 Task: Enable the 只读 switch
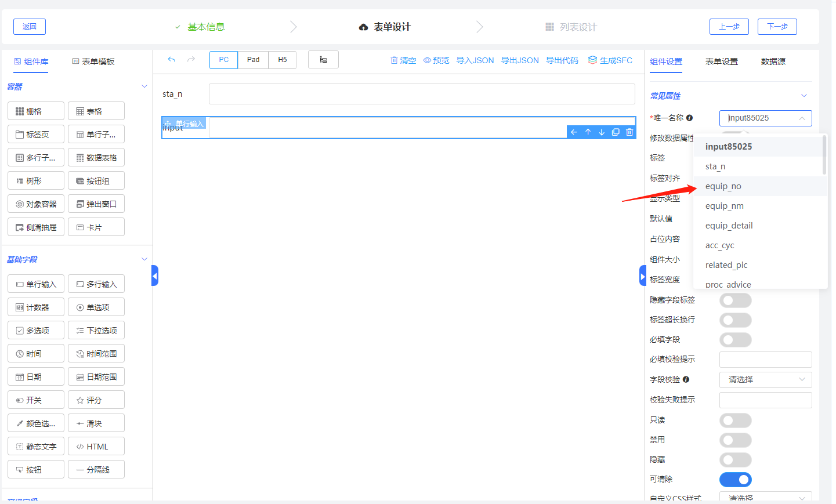tap(735, 420)
